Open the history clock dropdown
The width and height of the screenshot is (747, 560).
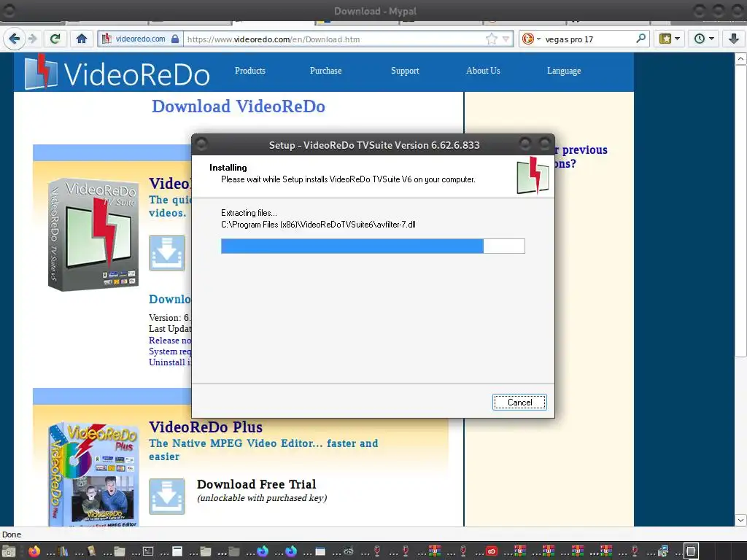click(x=704, y=39)
